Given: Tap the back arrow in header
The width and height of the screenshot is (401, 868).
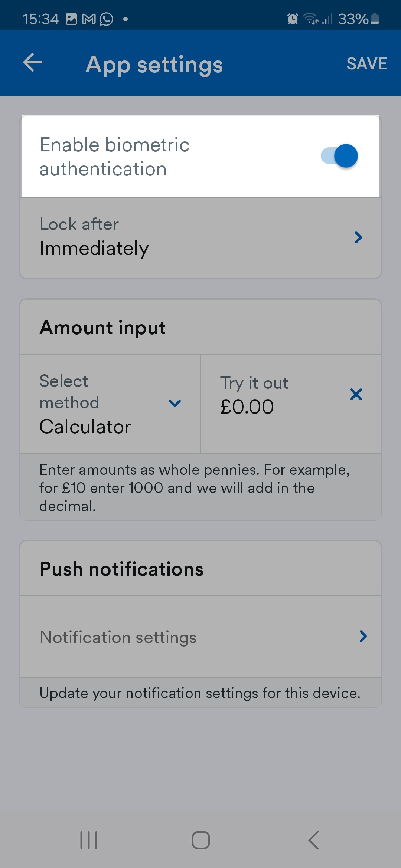Looking at the screenshot, I should pyautogui.click(x=32, y=62).
